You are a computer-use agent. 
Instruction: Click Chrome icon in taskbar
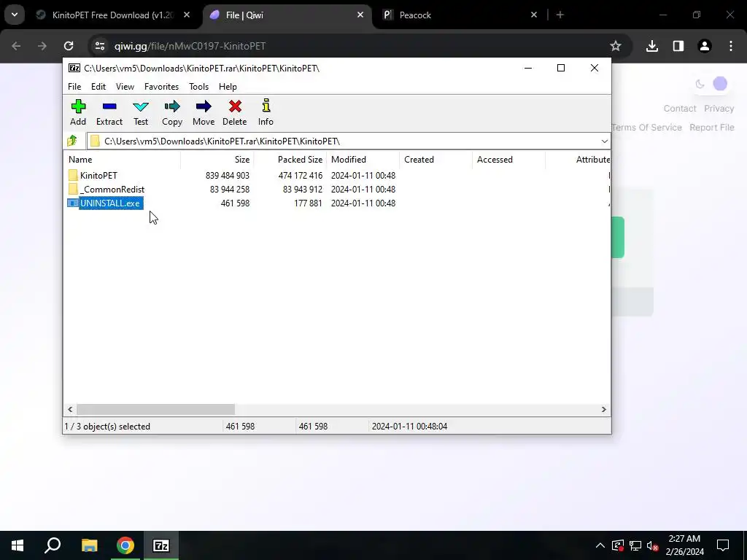click(125, 545)
